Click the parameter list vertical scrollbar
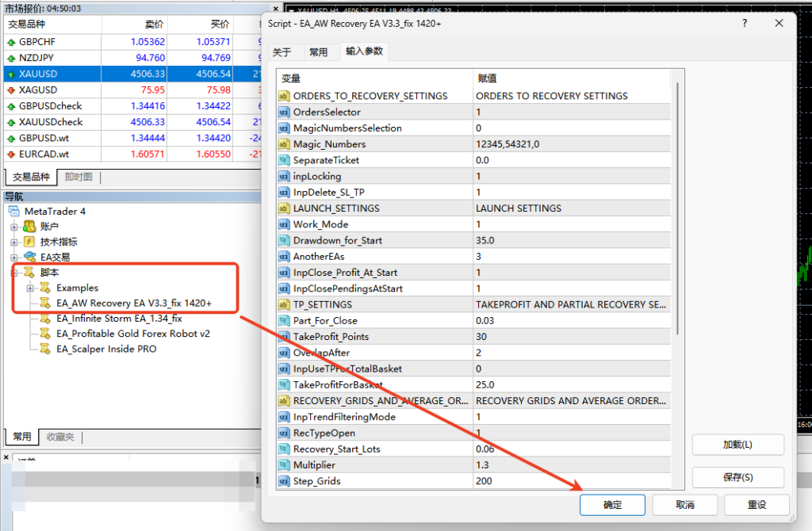 pos(677,207)
